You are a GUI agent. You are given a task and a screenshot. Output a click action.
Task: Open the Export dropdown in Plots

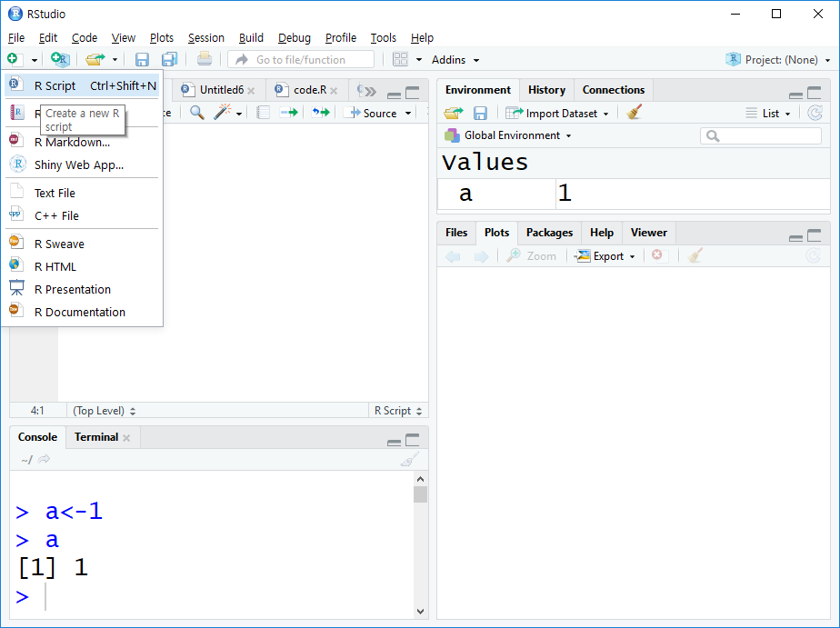605,256
